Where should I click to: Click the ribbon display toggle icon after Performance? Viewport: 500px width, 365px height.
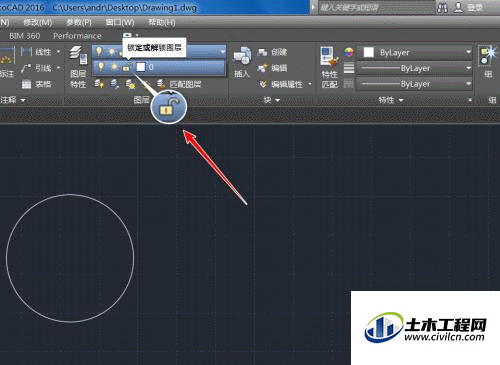pyautogui.click(x=128, y=35)
